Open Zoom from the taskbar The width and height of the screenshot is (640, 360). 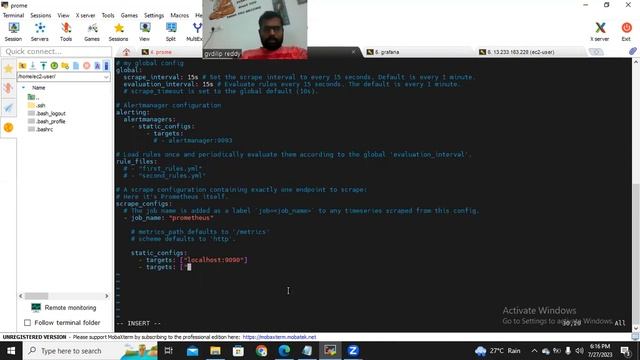click(x=353, y=351)
